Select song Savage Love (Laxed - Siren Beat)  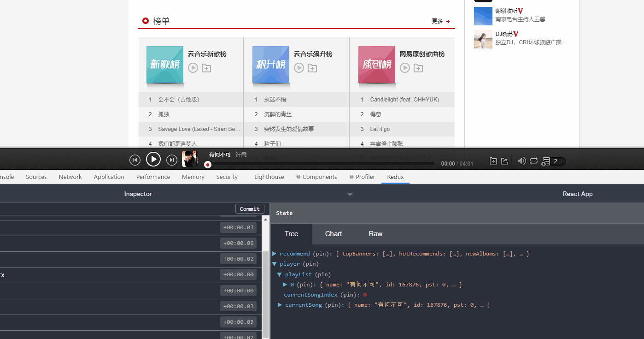[x=199, y=129]
